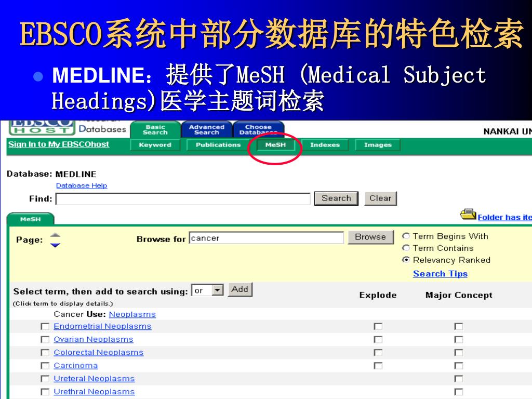Screen dimensions: 532x399
Task: Click the Major Concept column header
Action: point(459,295)
